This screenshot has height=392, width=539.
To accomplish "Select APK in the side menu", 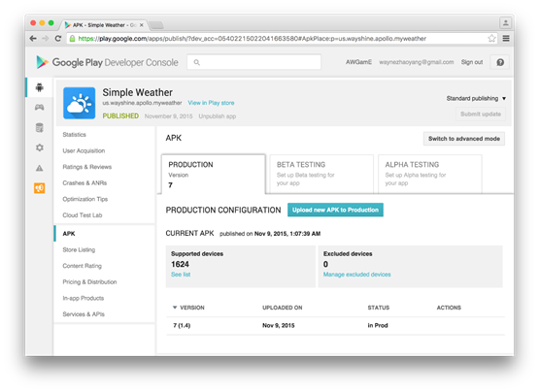I will (69, 234).
